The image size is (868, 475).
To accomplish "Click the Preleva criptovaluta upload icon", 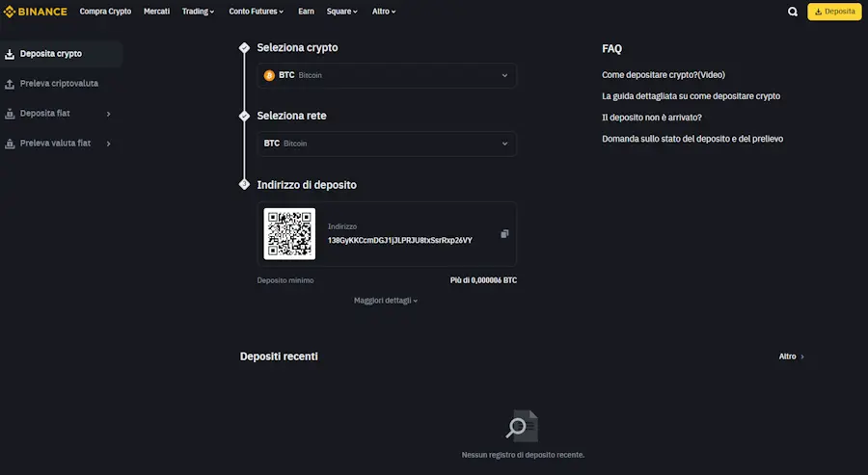I will [10, 84].
